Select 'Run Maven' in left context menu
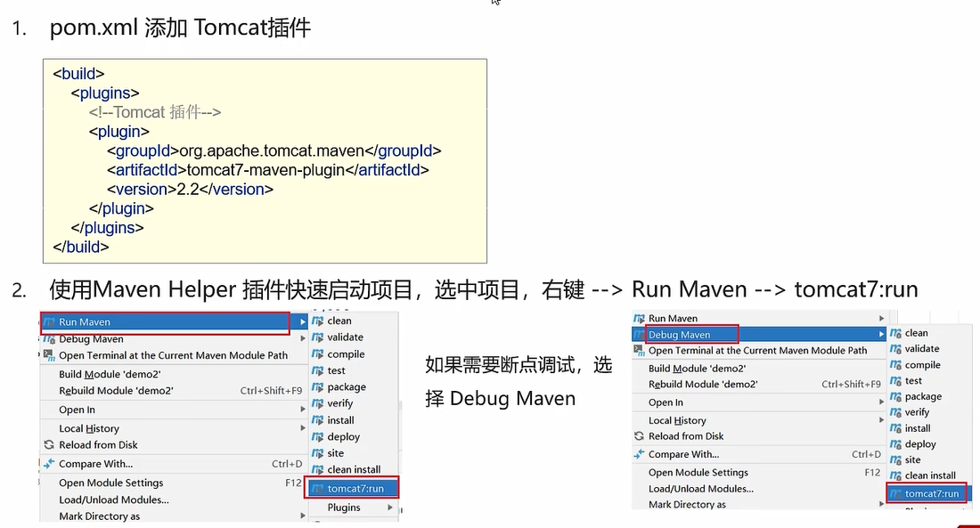The height and width of the screenshot is (528, 980). [85, 322]
